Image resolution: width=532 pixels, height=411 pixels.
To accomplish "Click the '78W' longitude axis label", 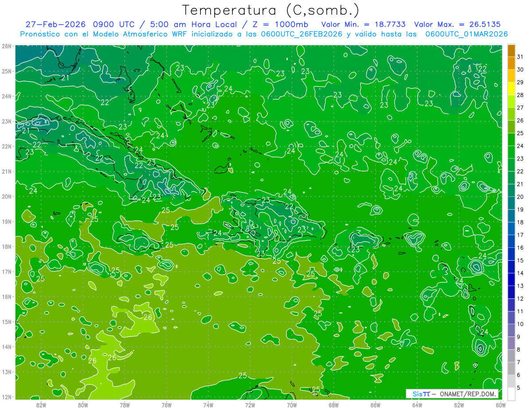I will tap(125, 404).
